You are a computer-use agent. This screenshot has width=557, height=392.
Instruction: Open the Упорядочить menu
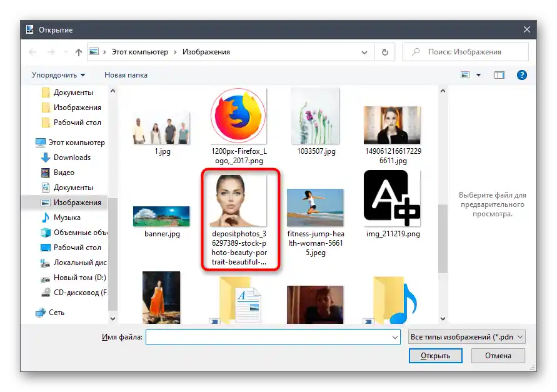[58, 75]
